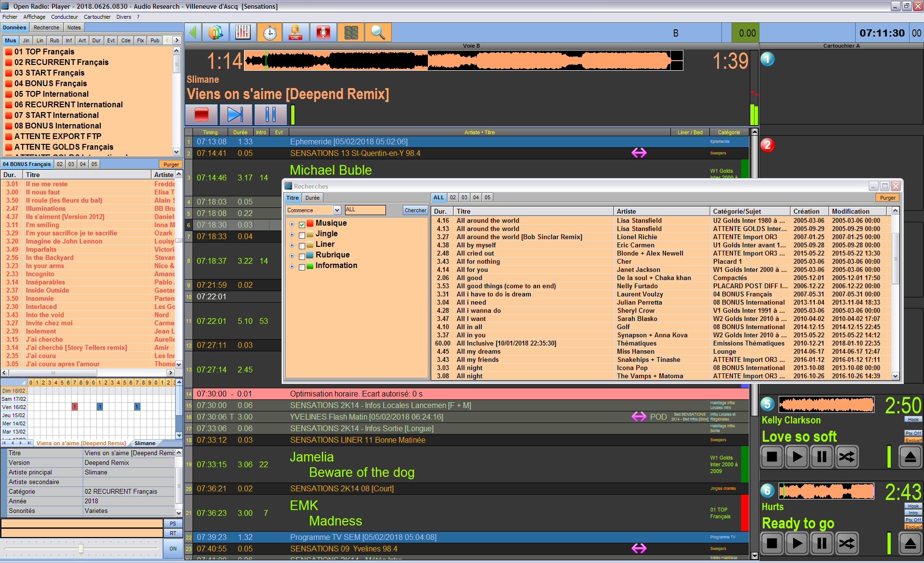Enable the Intro toggle on cartridge 6 Hurts
924x563 pixels.
click(912, 512)
